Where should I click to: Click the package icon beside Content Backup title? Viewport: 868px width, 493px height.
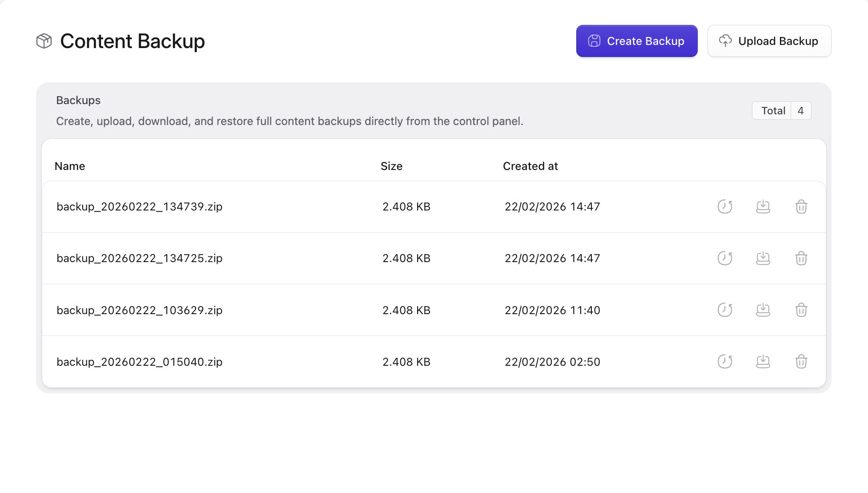pos(44,41)
